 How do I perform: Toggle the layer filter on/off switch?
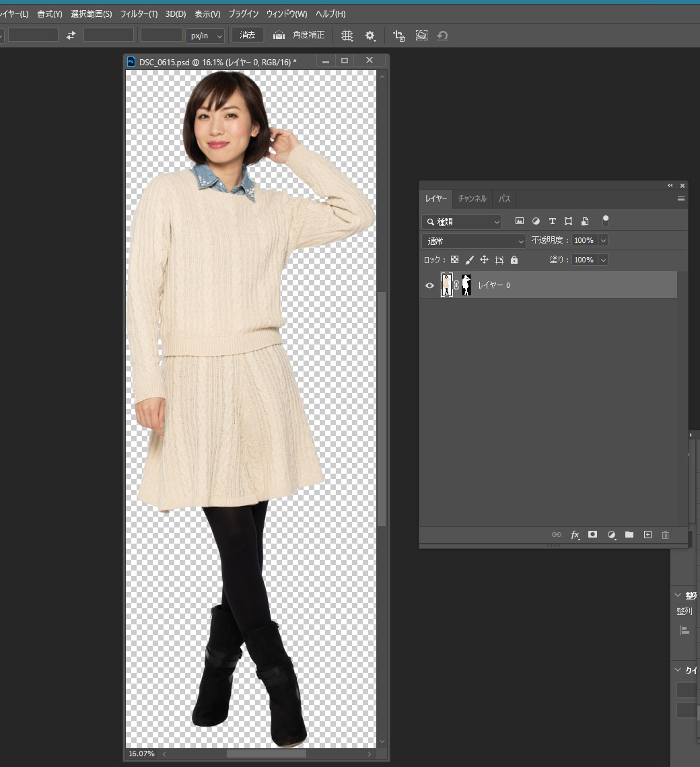pos(606,220)
